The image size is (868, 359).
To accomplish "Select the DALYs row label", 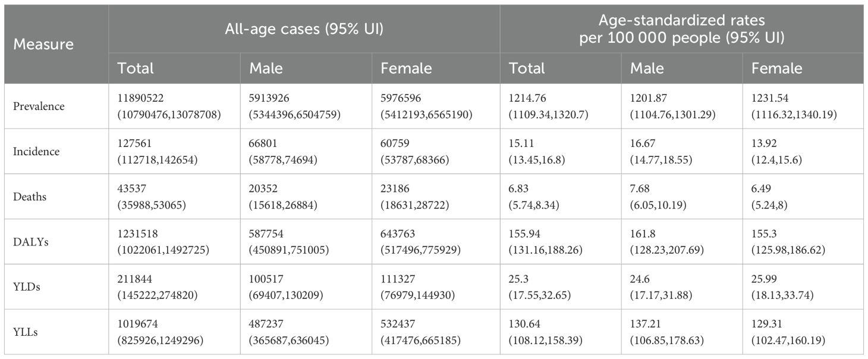I will tap(30, 242).
